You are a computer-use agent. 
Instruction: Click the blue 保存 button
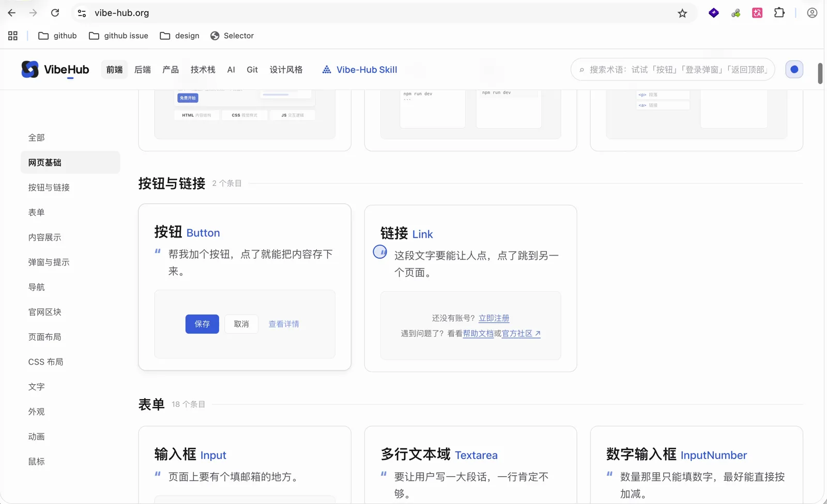tap(202, 324)
